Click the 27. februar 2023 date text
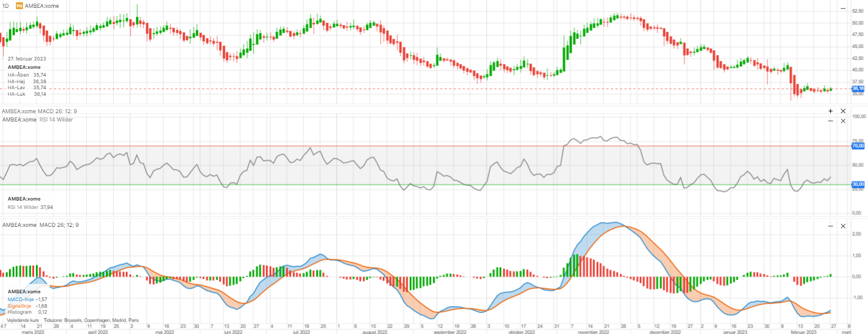Screen dimensions: 868x334 27,59
